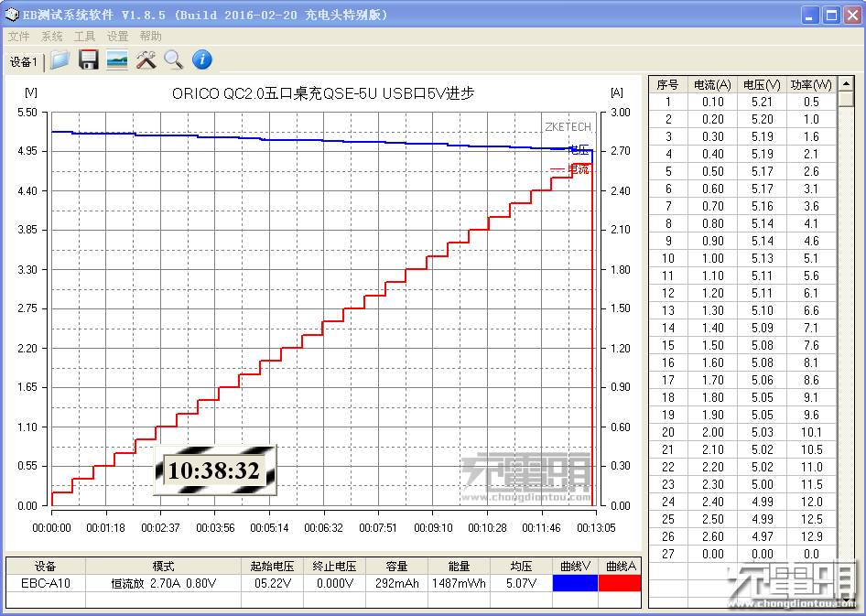
Task: Click the 功率(W) column header
Action: (x=811, y=84)
